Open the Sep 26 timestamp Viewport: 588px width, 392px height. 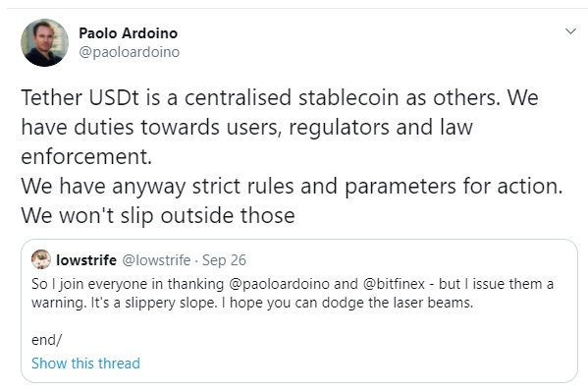click(x=224, y=260)
